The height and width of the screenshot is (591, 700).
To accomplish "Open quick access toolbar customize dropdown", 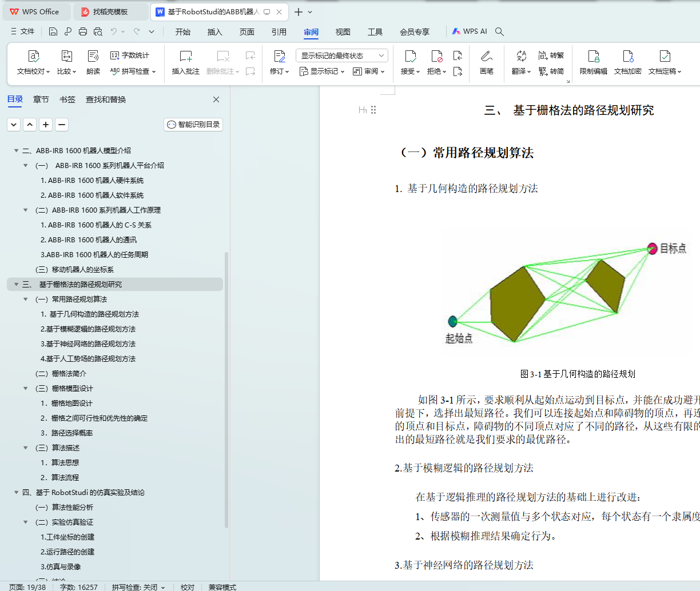I will pyautogui.click(x=152, y=31).
